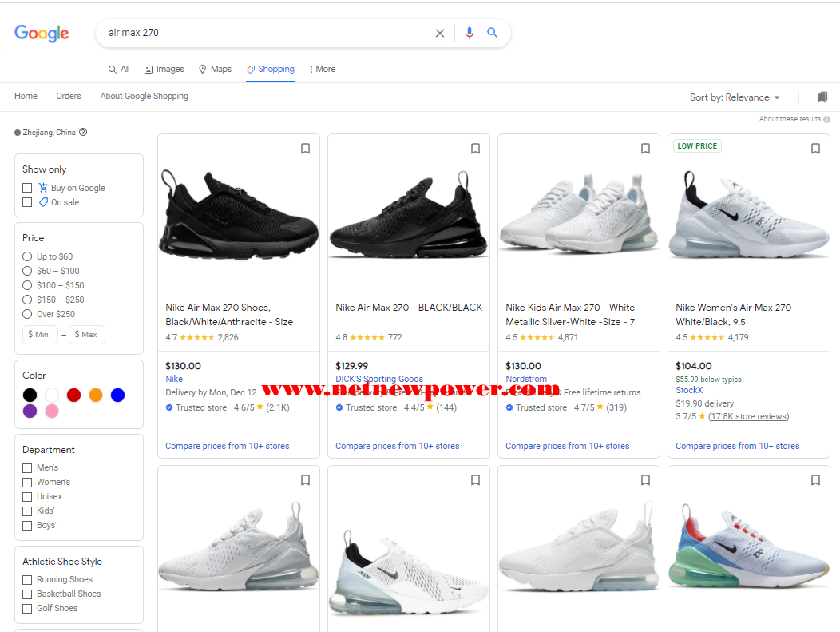Bookmark the Nike Kids Air Max 270 item
840x632 pixels.
(x=645, y=149)
